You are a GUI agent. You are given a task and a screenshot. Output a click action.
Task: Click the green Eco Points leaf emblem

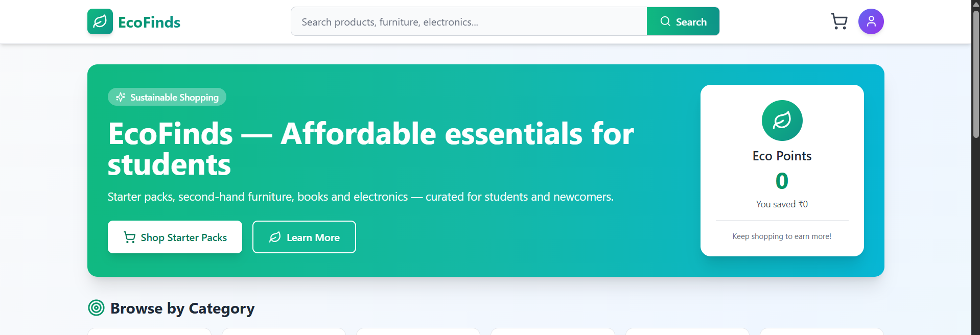tap(782, 120)
